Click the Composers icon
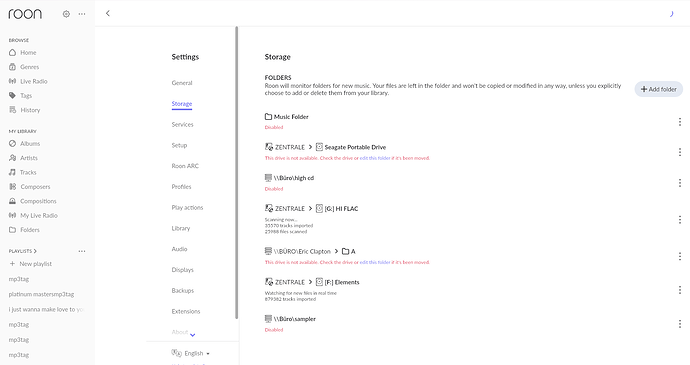Viewport: 690px width, 365px height. pyautogui.click(x=12, y=187)
